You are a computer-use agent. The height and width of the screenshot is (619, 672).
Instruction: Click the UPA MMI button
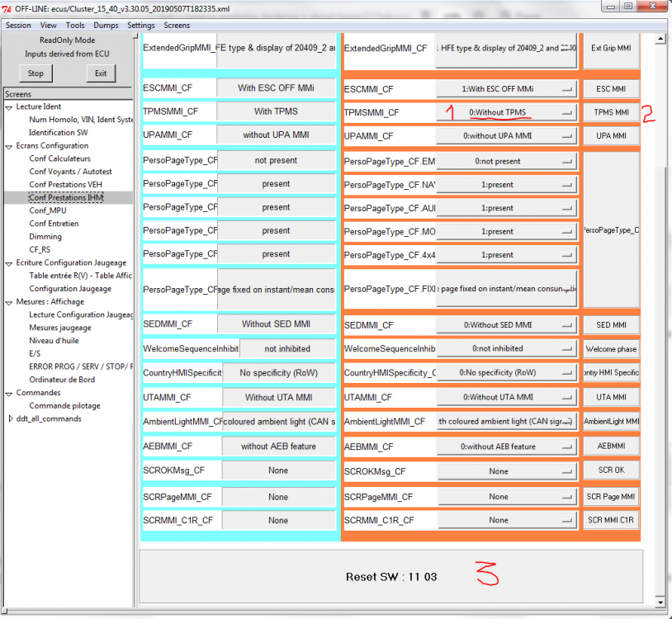coord(612,136)
